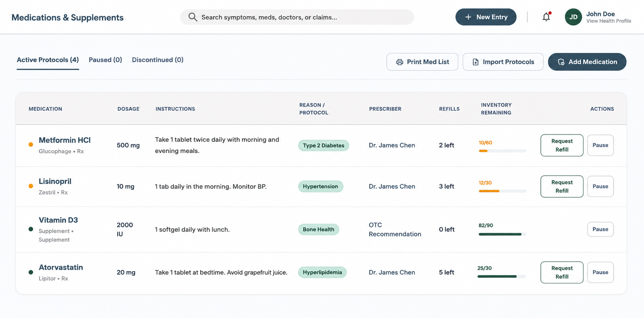Click orange status dot for Lisinopril

tap(31, 186)
